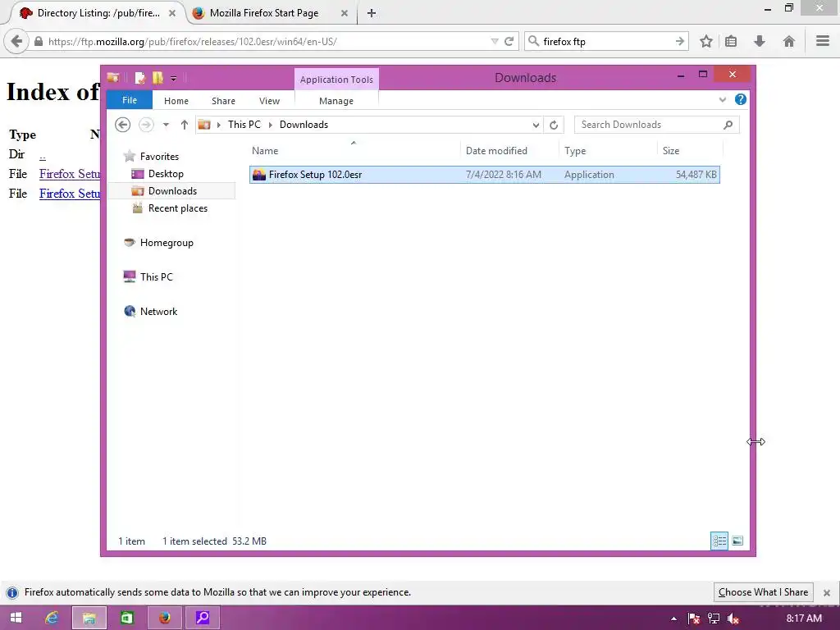This screenshot has width=840, height=630.
Task: Click the Firefox Setup file icon
Action: [x=259, y=175]
